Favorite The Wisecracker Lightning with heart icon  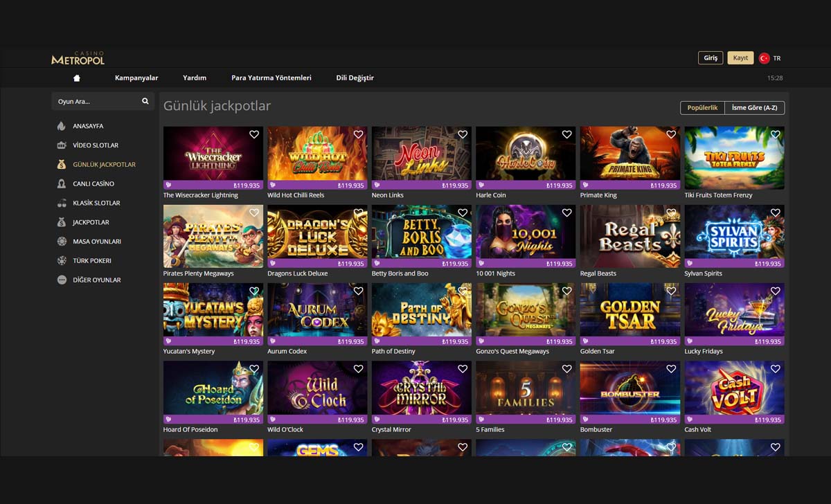254,134
